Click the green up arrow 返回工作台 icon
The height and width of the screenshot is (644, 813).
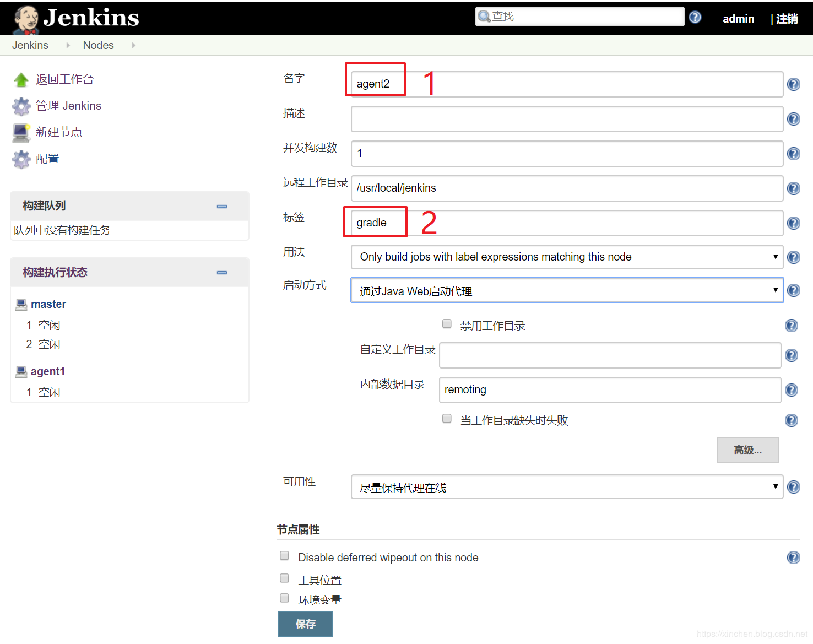pos(21,80)
